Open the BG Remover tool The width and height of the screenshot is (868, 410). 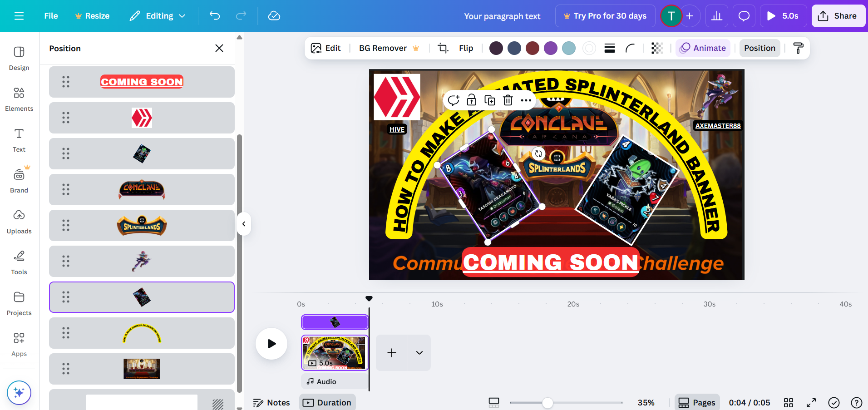389,48
